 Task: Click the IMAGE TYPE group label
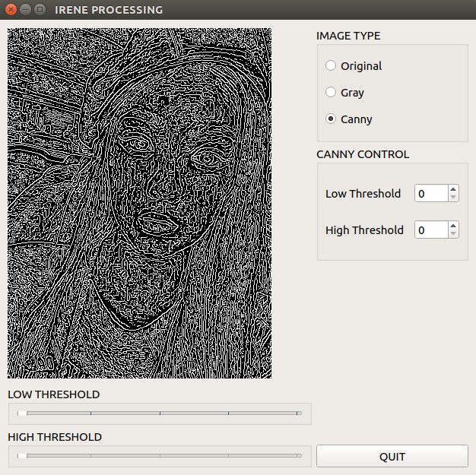point(348,36)
